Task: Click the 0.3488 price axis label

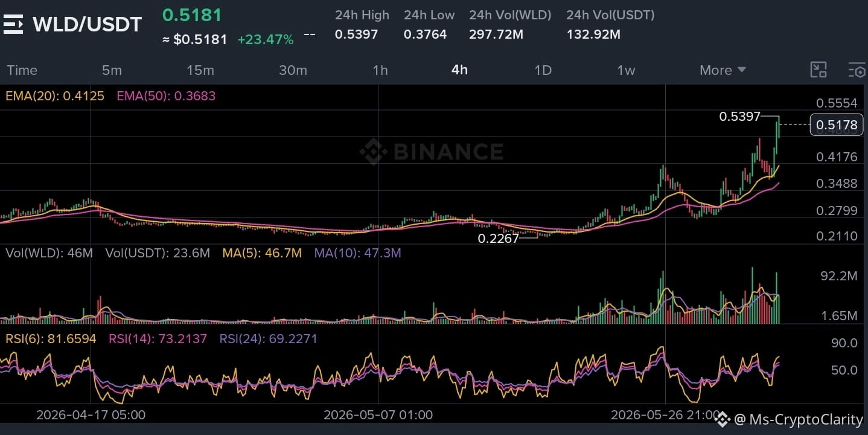Action: pyautogui.click(x=837, y=184)
